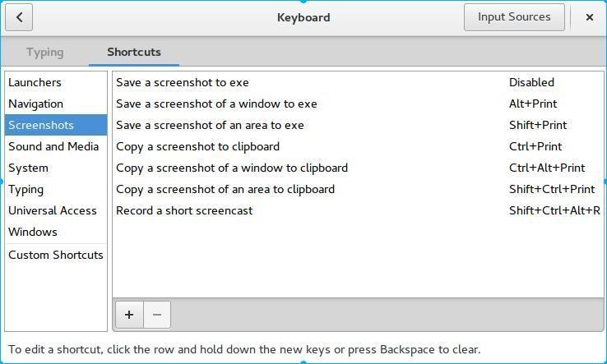
Task: Choose the Navigation category
Action: click(x=56, y=104)
